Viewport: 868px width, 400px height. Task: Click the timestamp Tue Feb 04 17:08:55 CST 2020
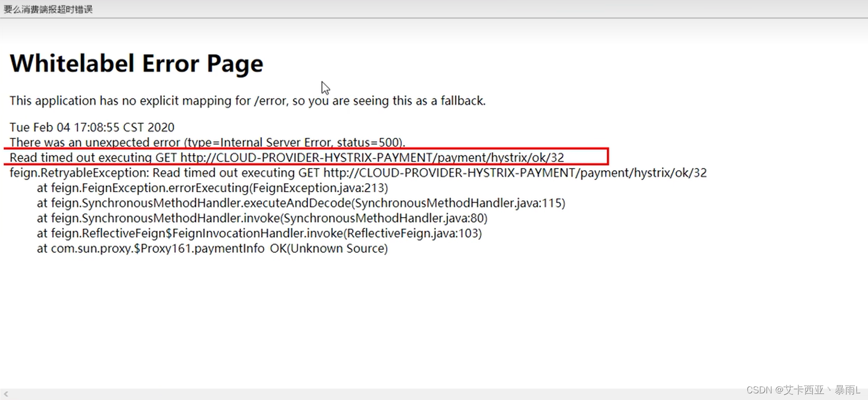[x=92, y=127]
